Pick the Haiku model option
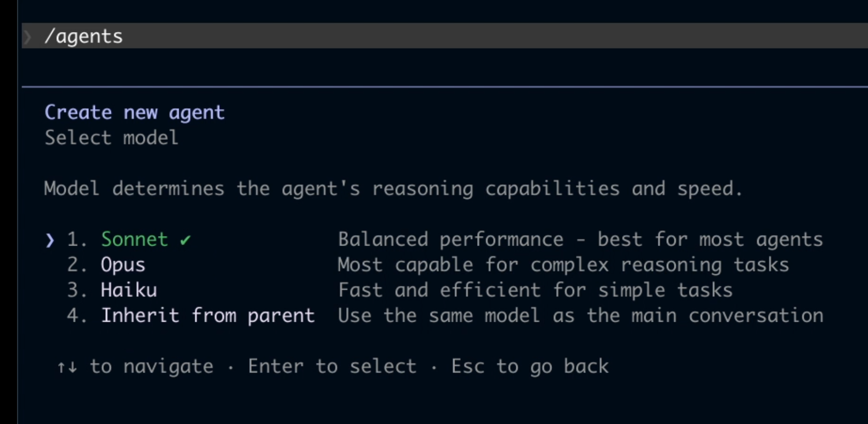Screen dimensions: 868x424 [x=129, y=290]
